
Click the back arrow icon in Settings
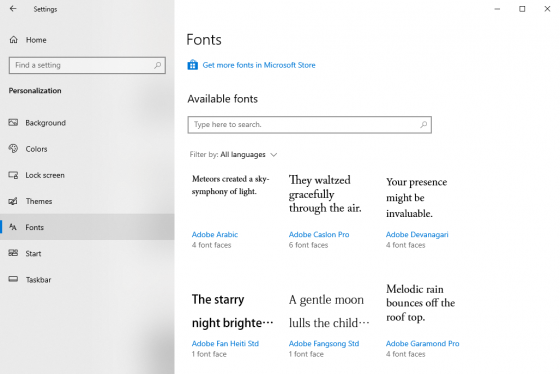pyautogui.click(x=13, y=9)
